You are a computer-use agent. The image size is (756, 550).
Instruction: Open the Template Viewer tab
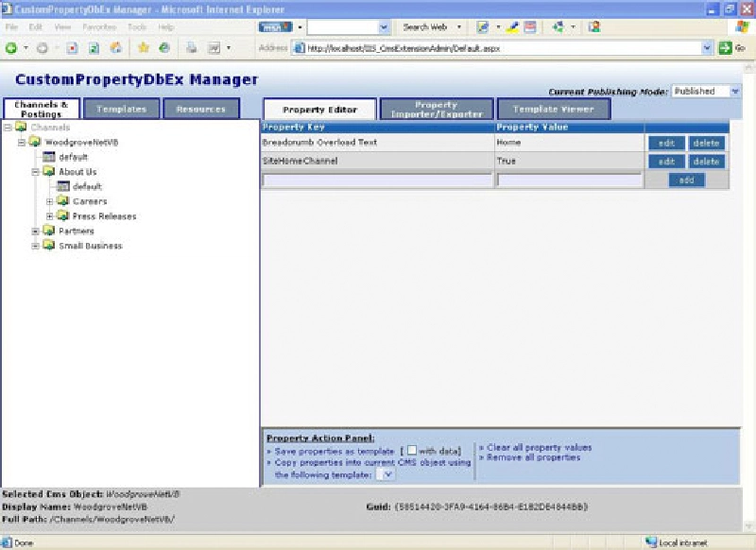[x=554, y=110]
